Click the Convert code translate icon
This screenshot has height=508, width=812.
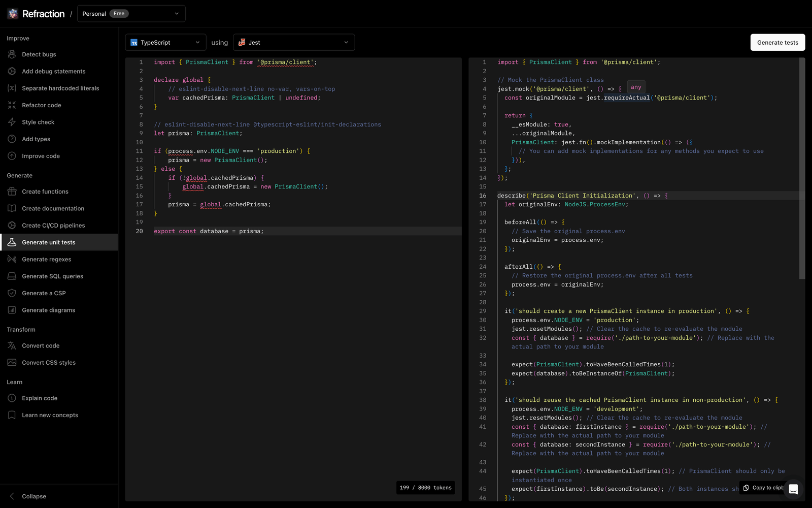tap(12, 345)
